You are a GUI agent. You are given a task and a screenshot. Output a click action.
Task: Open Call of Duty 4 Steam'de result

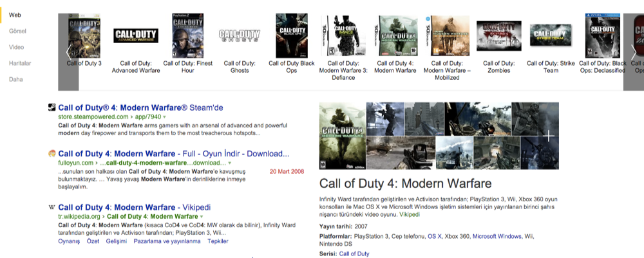click(x=140, y=108)
